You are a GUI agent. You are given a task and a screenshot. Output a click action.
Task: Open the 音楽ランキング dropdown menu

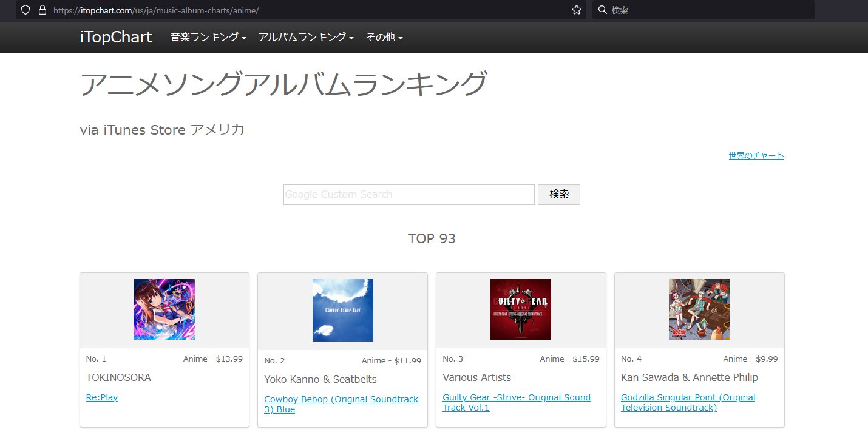pos(208,37)
